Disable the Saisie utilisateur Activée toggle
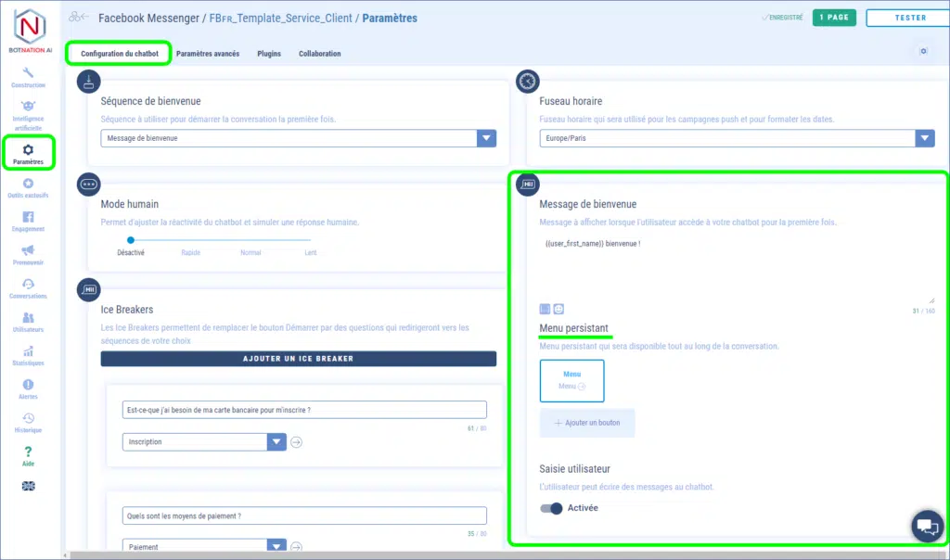This screenshot has width=950, height=560. (x=551, y=508)
